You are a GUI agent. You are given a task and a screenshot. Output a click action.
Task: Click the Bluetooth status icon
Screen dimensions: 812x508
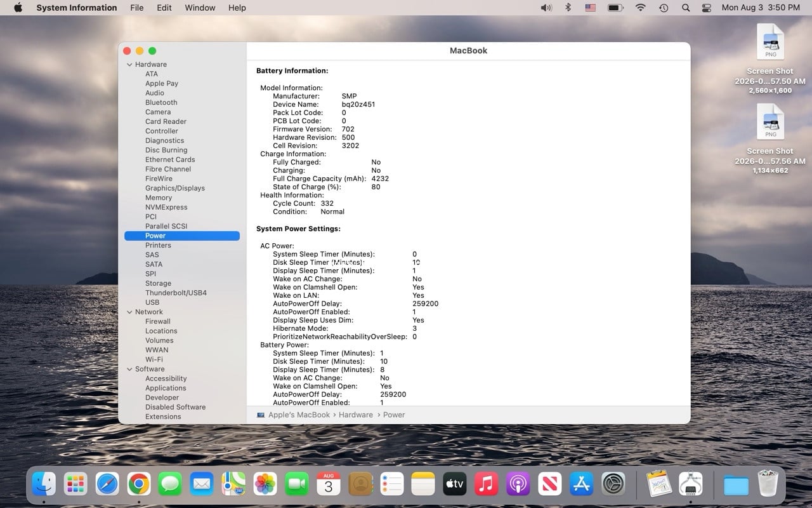[568, 8]
